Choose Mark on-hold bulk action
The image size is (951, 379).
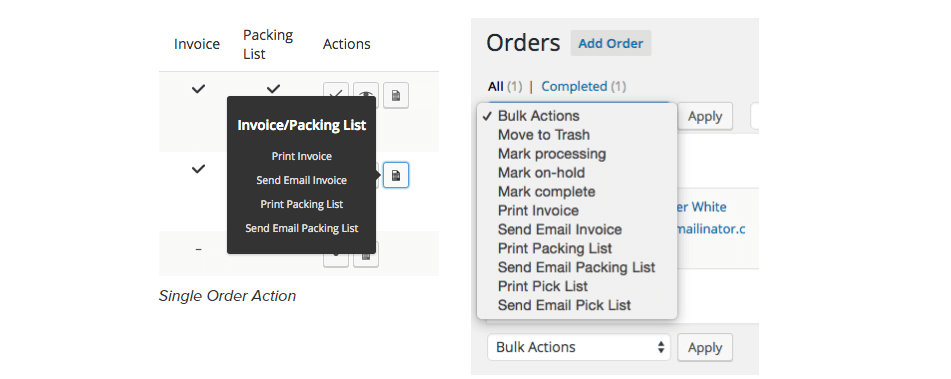pos(541,173)
